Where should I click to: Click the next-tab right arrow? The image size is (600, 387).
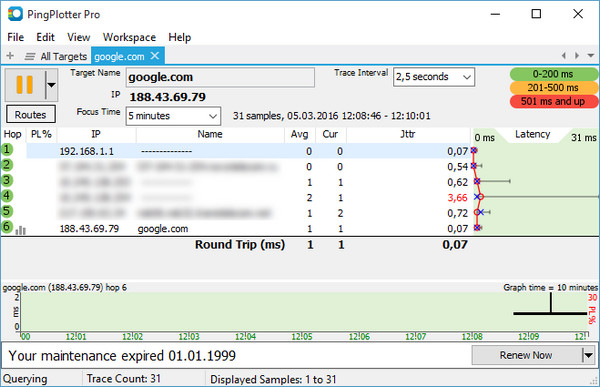[x=577, y=56]
